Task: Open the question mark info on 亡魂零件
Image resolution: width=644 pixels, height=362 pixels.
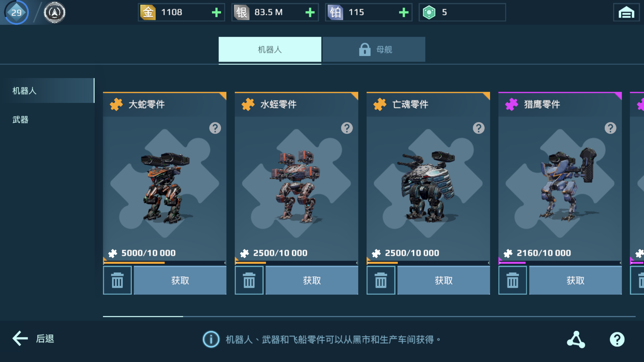Action: [x=479, y=128]
